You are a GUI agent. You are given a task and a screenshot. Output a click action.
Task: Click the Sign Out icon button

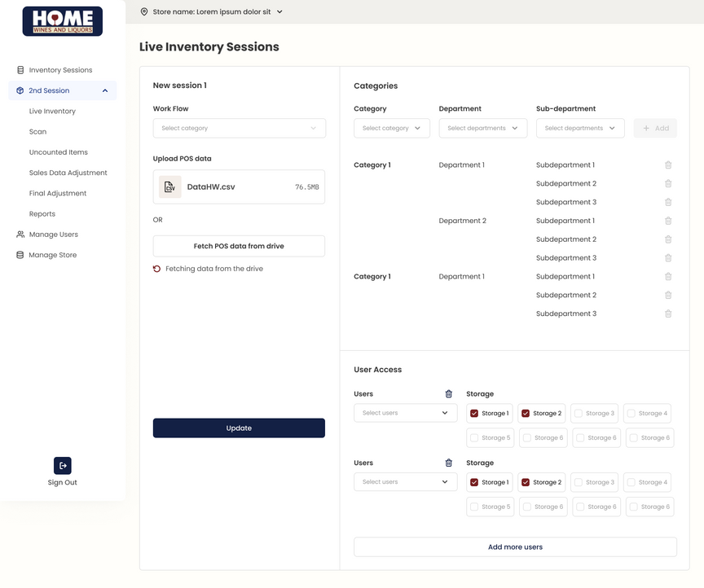[x=63, y=465]
